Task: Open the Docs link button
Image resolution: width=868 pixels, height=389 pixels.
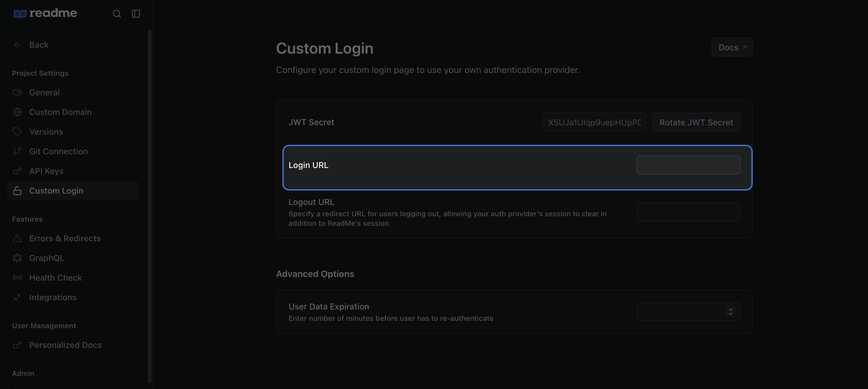Action: tap(732, 47)
